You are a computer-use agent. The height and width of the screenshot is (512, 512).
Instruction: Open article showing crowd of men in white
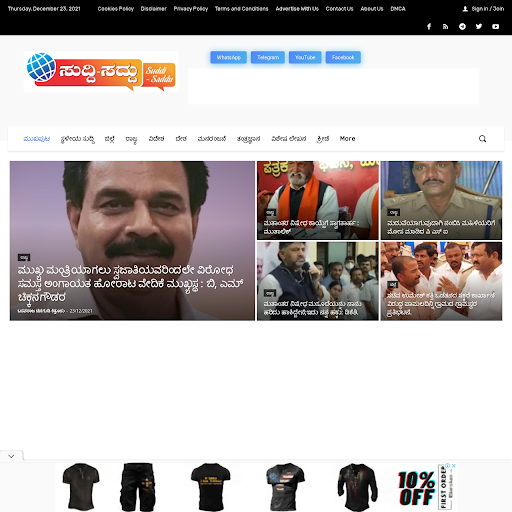pos(441,281)
